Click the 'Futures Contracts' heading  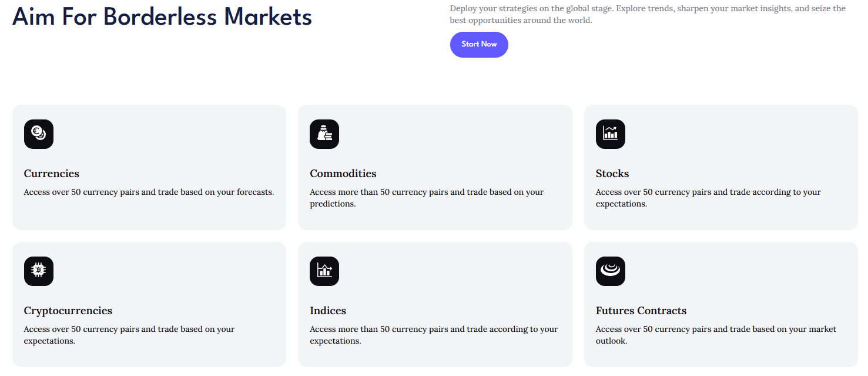tap(641, 311)
